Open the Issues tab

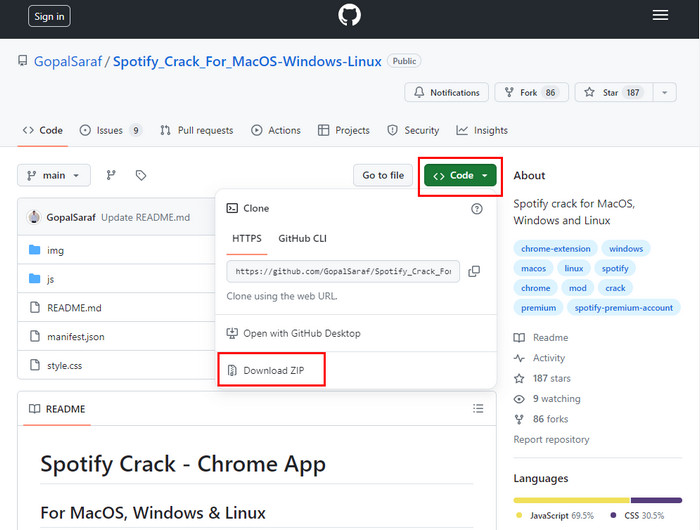coord(111,130)
